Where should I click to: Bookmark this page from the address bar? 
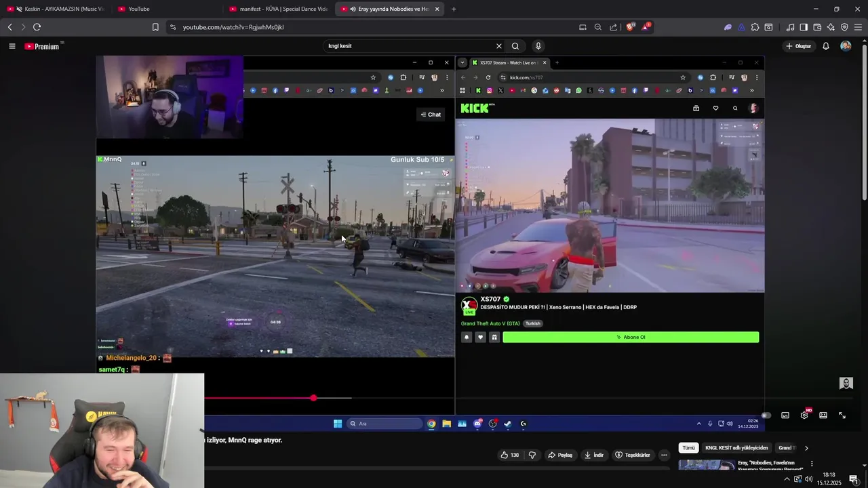(x=155, y=27)
